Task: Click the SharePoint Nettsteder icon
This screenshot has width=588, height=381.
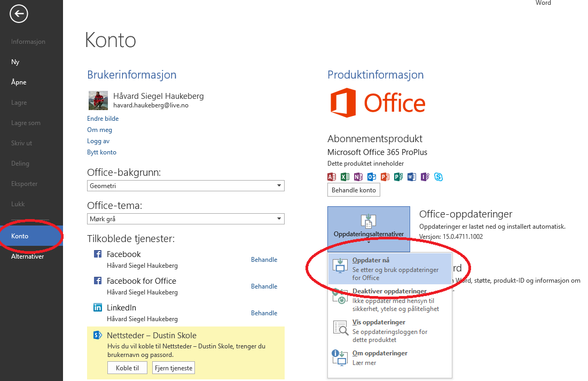Action: 98,336
